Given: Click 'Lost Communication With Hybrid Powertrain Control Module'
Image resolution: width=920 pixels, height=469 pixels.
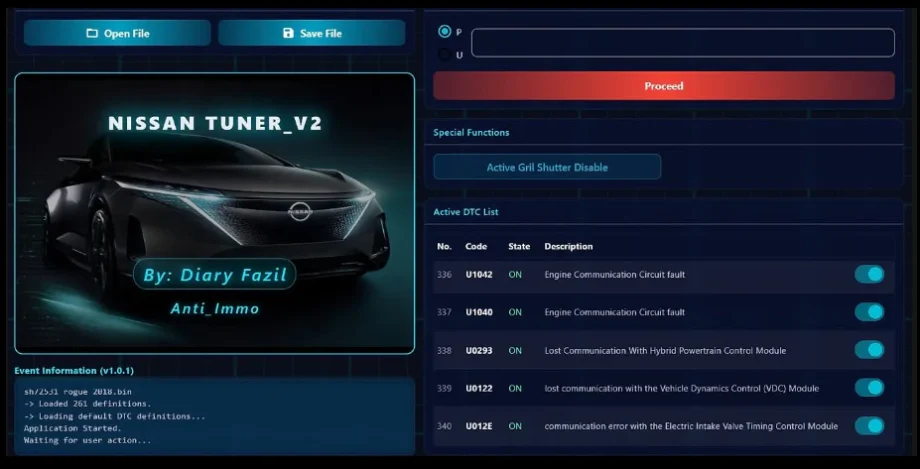Looking at the screenshot, I should [665, 350].
